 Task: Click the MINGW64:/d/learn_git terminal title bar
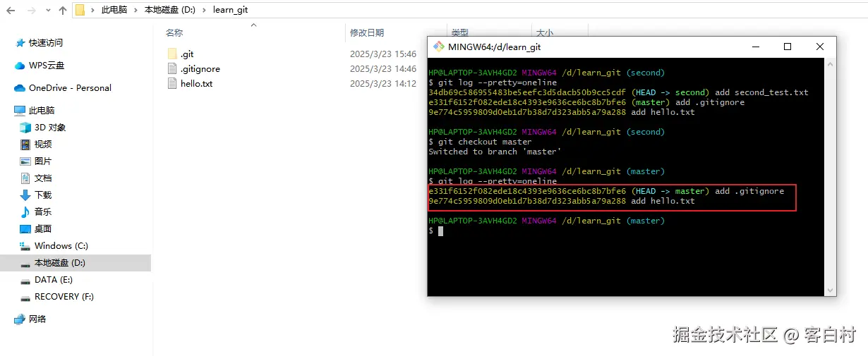(495, 47)
